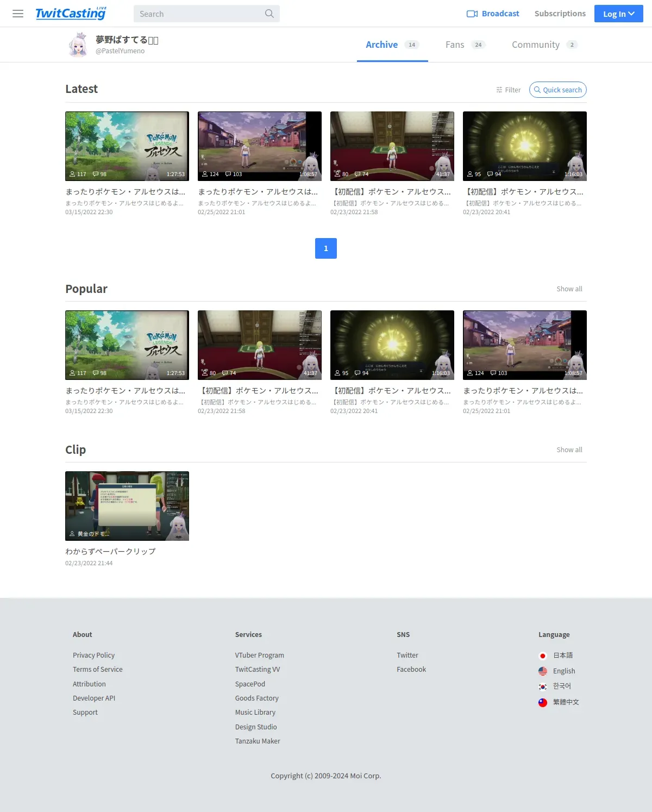Open Latest video thumbnail lasting 1:16:03

(x=525, y=146)
